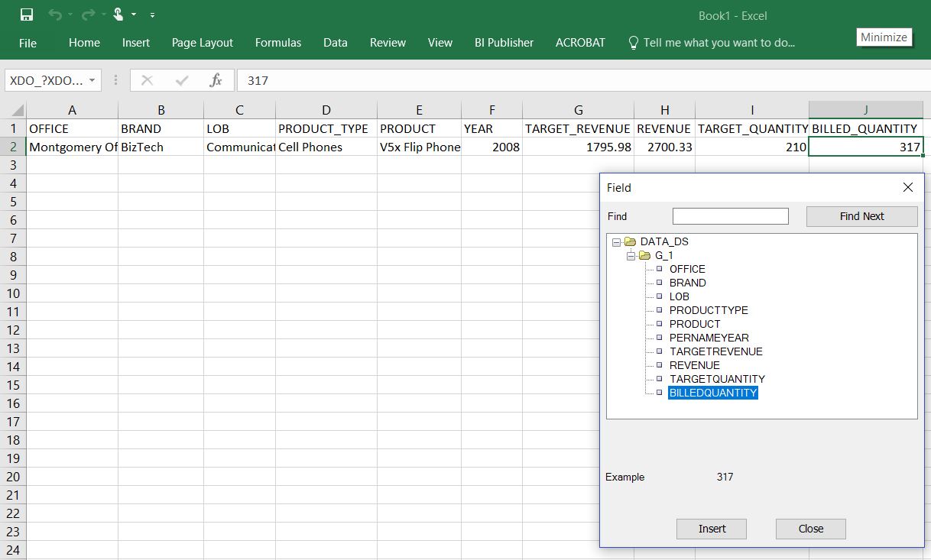Viewport: 931px width, 560px height.
Task: Collapse the DATA_DS tree folder
Action: tap(616, 241)
